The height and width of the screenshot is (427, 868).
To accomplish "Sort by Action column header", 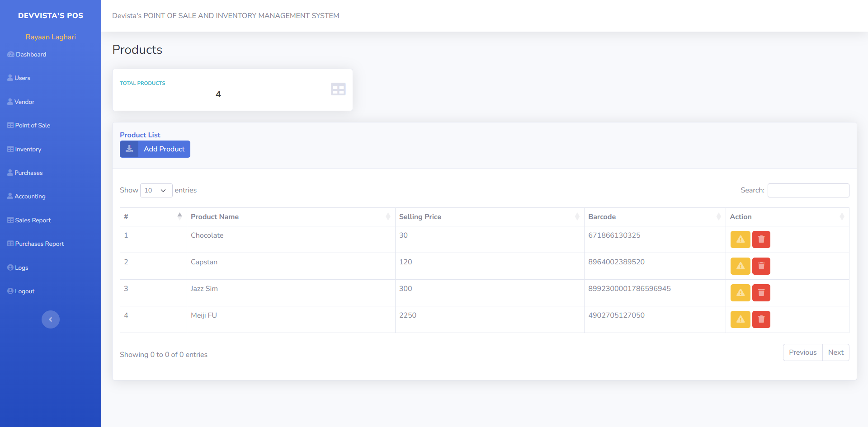I will (x=787, y=217).
